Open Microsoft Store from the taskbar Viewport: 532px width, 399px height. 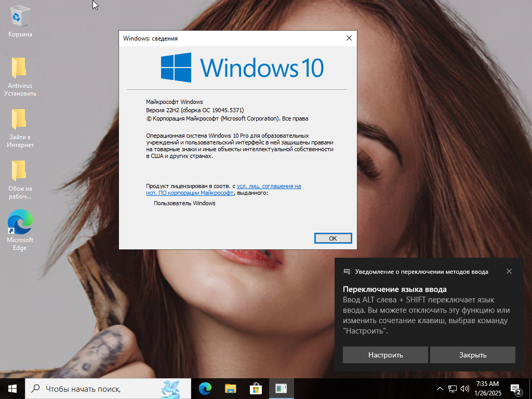coord(256,389)
